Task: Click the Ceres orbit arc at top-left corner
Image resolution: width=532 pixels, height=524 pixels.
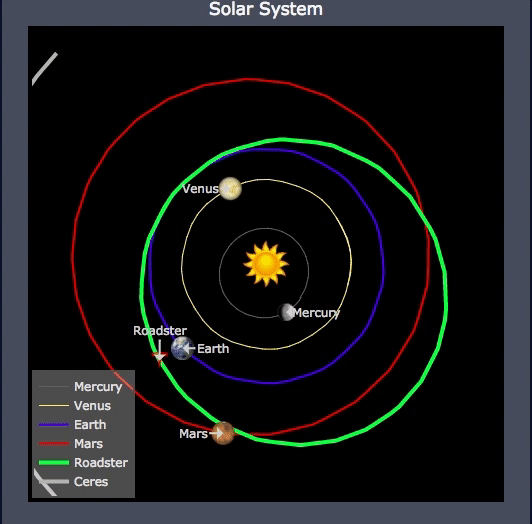Action: 44,69
